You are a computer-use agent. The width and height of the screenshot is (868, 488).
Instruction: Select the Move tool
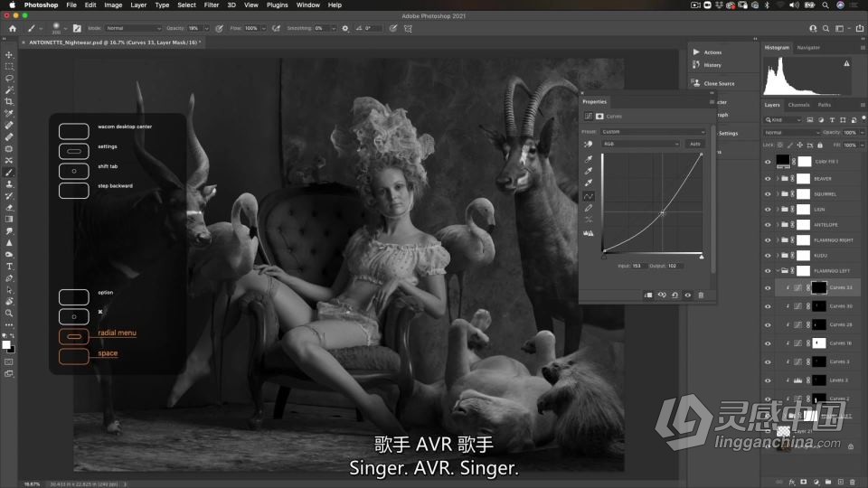click(9, 55)
